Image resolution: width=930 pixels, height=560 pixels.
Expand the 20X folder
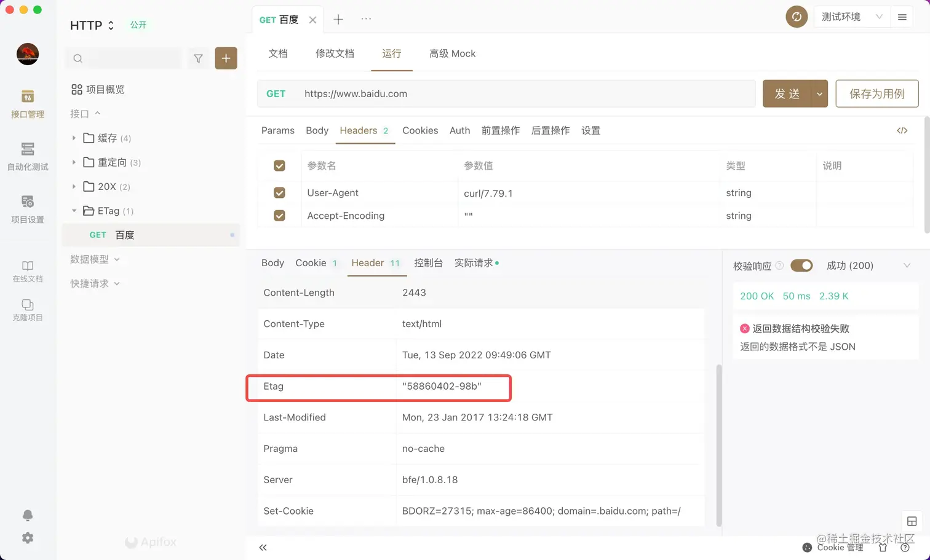click(x=74, y=186)
